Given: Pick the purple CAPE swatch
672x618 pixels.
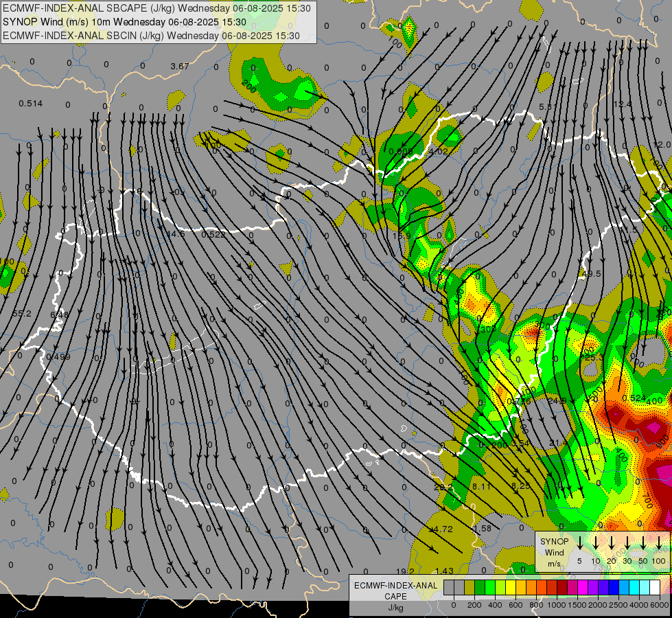Looking at the screenshot, I should click(594, 588).
